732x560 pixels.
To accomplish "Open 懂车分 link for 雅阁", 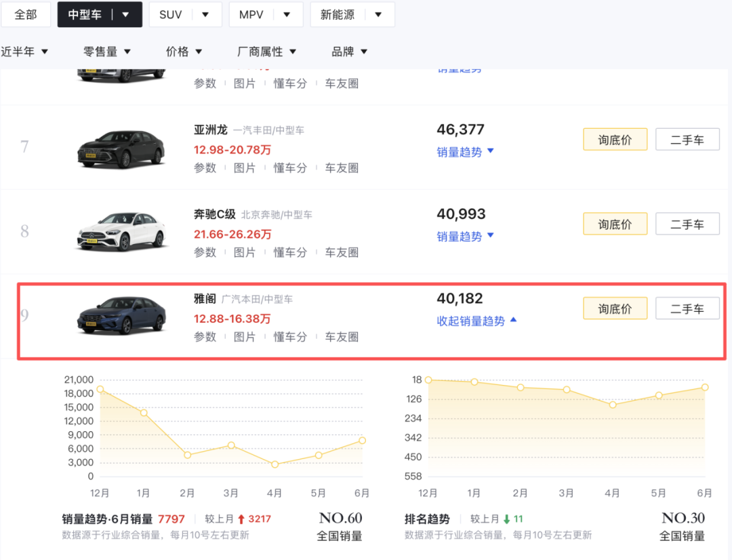I will [x=290, y=337].
